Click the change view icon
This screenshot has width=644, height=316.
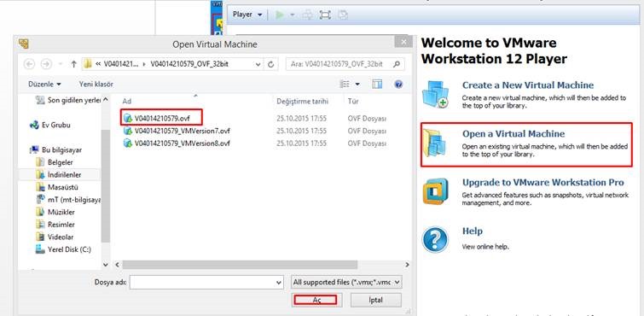point(345,84)
